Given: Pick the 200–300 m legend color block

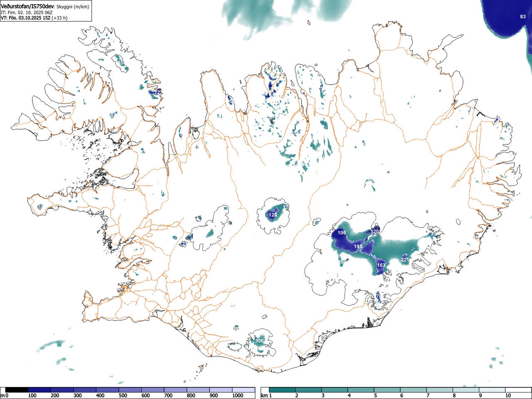Looking at the screenshot, I should tap(62, 390).
